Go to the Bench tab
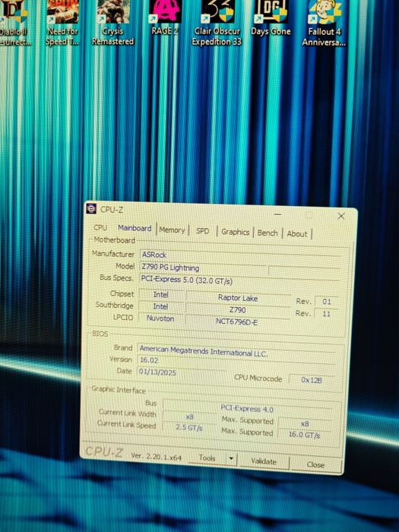399x532 pixels. tap(268, 233)
